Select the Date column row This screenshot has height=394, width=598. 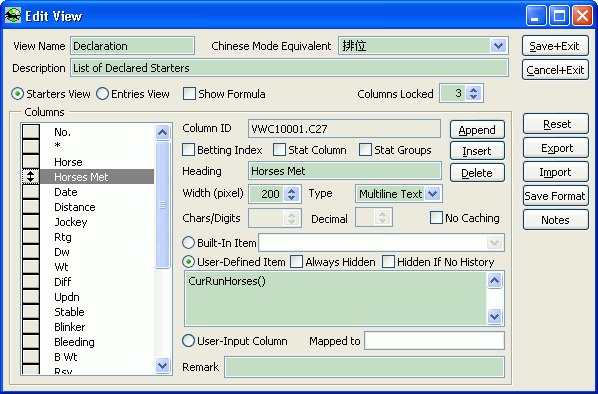(97, 192)
